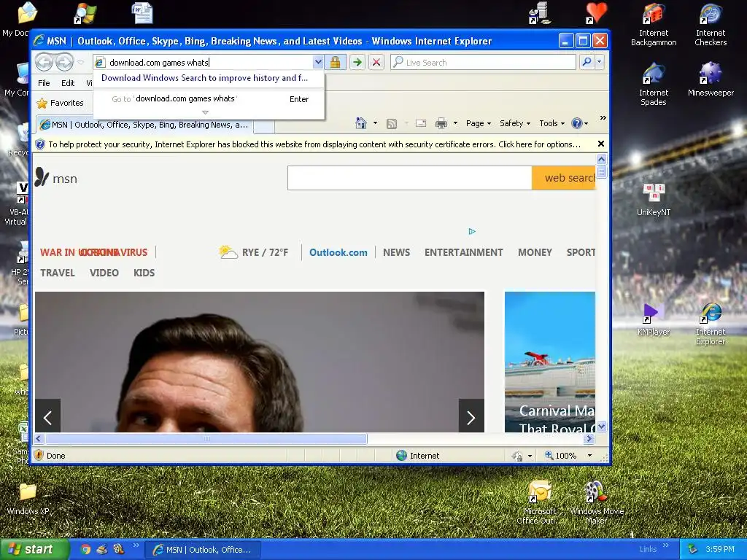This screenshot has width=747, height=560.
Task: Open Internet Spades desktop icon
Action: (654, 85)
